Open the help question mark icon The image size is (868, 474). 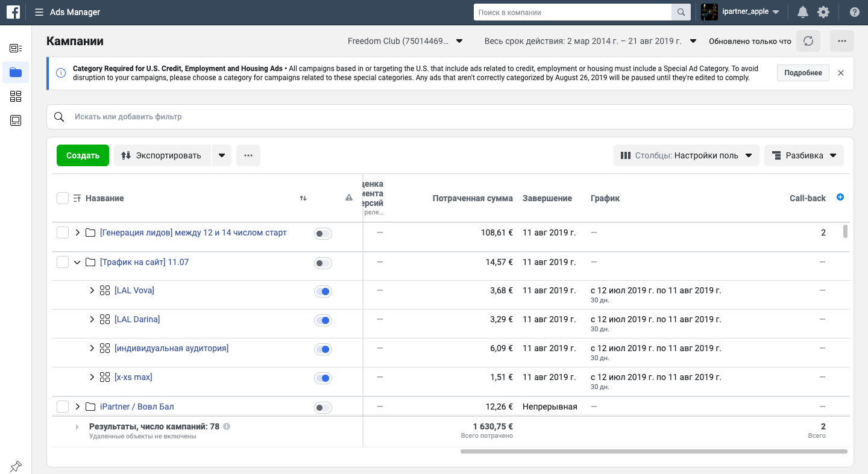click(x=854, y=12)
